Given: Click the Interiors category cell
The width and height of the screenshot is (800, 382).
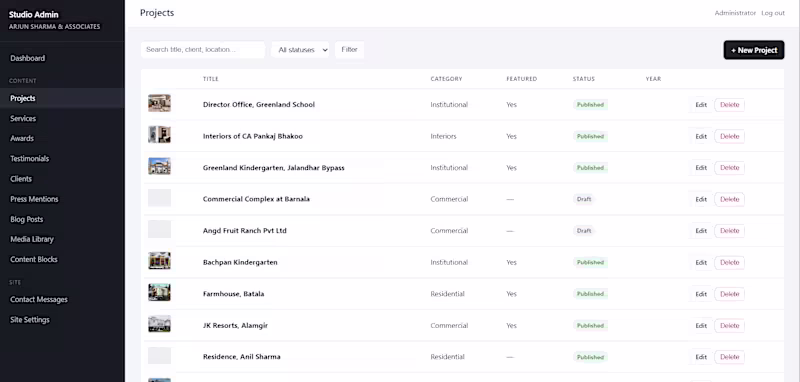Looking at the screenshot, I should point(443,136).
